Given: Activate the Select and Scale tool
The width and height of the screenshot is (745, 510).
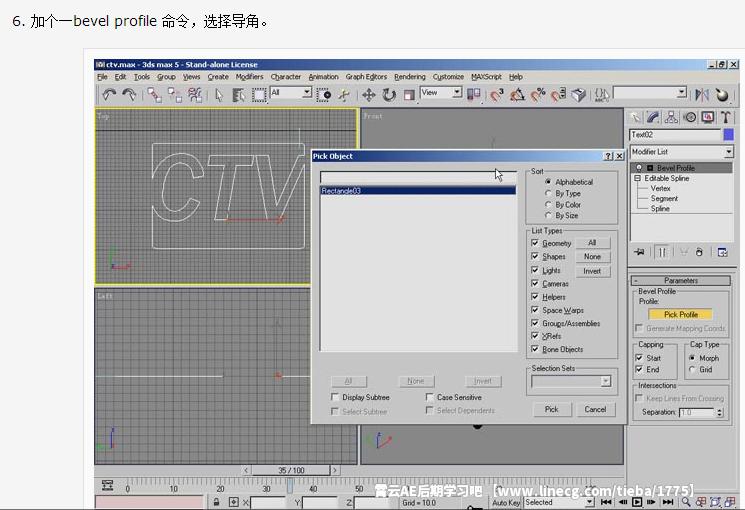Looking at the screenshot, I should 409,95.
